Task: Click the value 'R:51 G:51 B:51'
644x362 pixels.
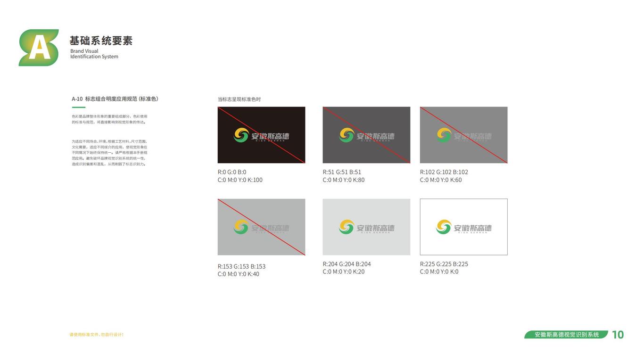Action: pyautogui.click(x=342, y=172)
